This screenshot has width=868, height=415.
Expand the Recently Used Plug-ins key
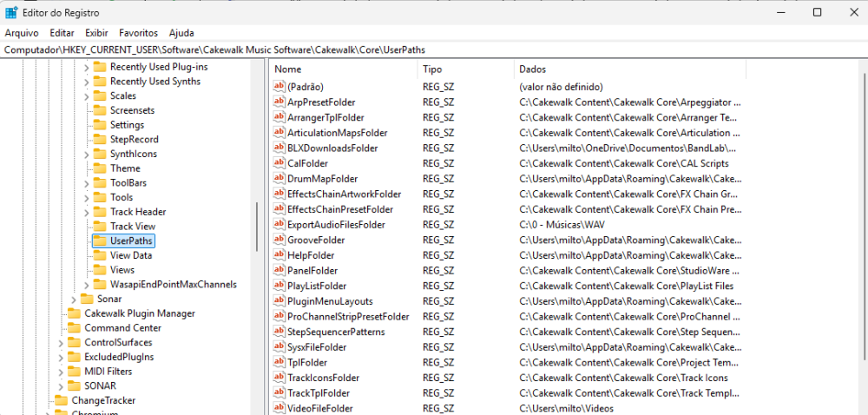click(x=86, y=68)
